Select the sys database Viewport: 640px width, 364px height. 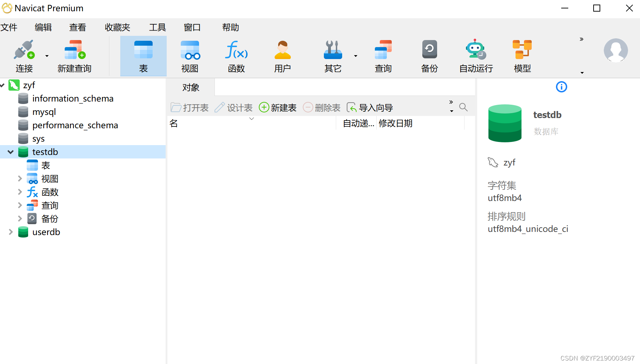[x=38, y=139]
